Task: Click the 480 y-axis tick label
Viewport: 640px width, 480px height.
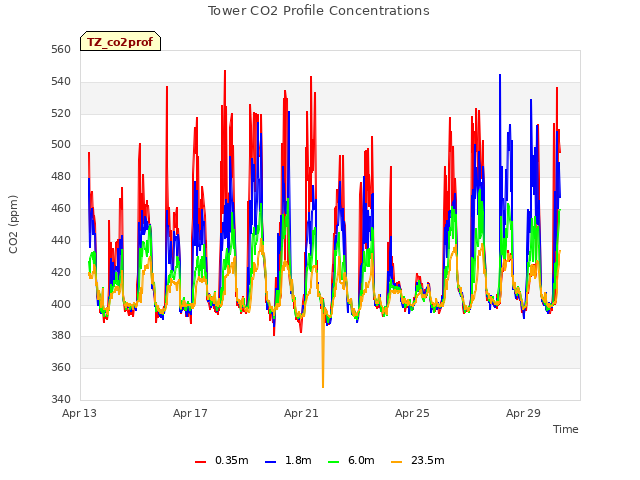Action: (x=61, y=177)
